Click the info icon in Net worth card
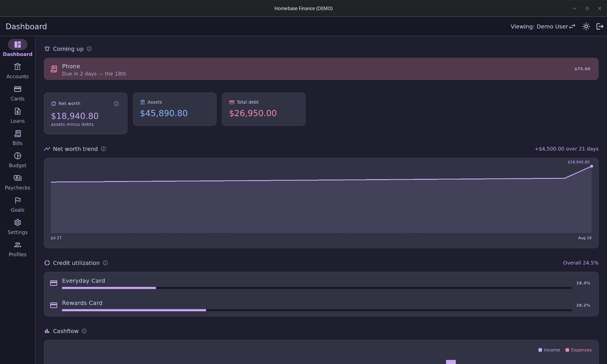This screenshot has width=607, height=364. pos(116,104)
